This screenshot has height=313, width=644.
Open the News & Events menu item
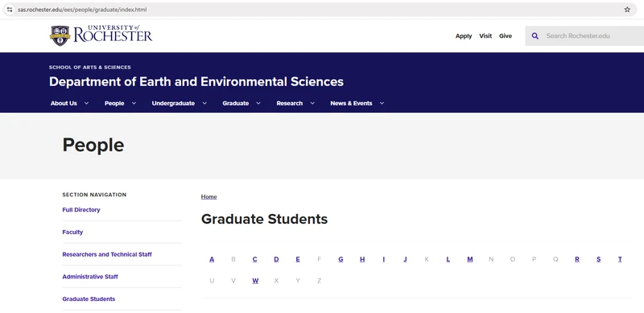[x=351, y=103]
